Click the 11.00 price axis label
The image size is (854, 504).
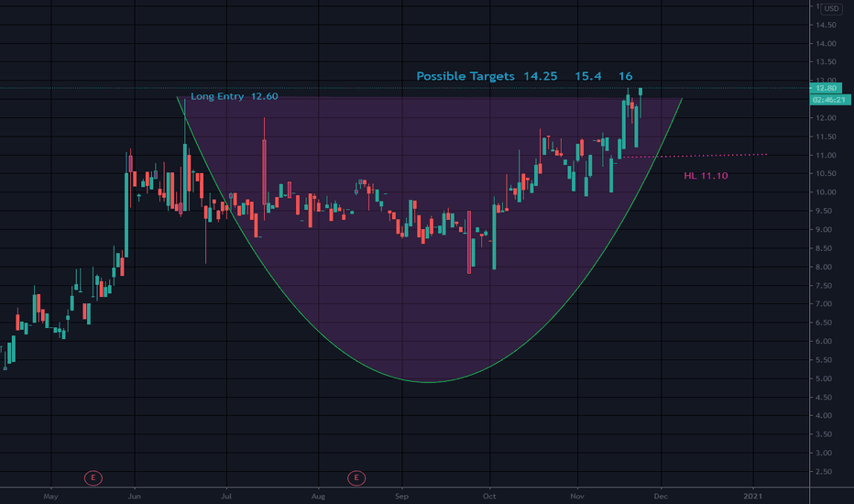tap(826, 155)
